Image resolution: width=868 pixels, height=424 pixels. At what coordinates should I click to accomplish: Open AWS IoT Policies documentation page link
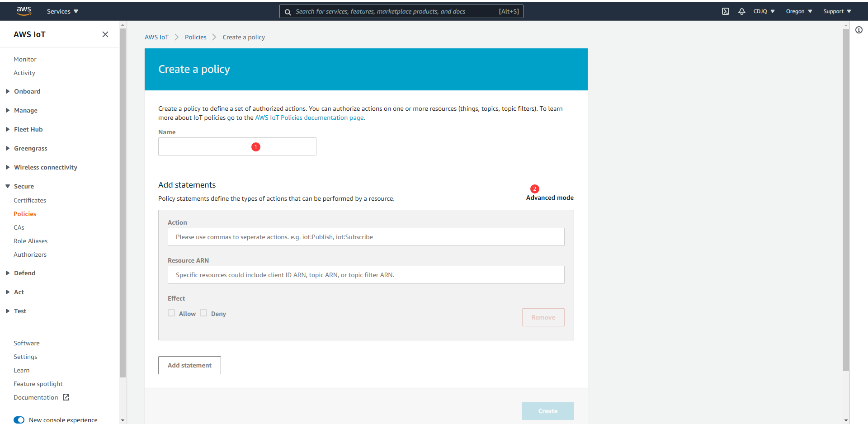(309, 118)
